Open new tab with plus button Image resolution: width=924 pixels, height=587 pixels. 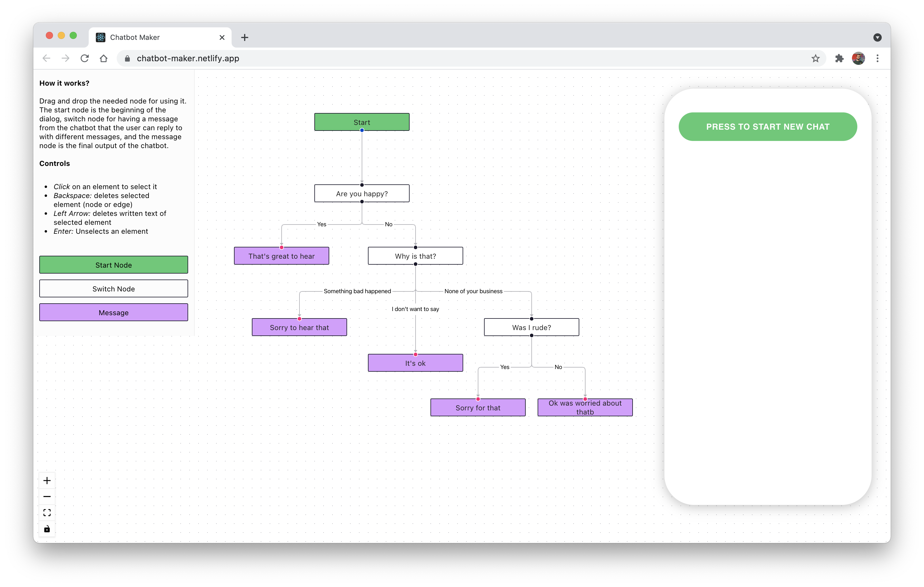pyautogui.click(x=244, y=37)
